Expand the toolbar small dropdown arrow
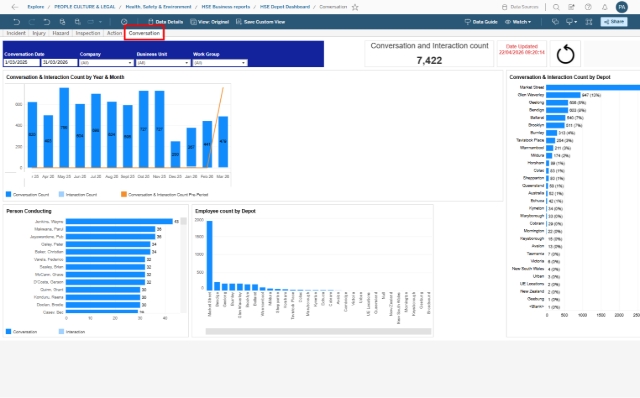The height and width of the screenshot is (398, 640). [x=100, y=22]
